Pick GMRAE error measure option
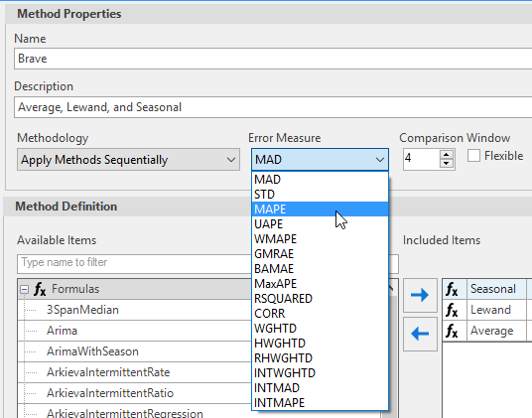 tap(320, 254)
